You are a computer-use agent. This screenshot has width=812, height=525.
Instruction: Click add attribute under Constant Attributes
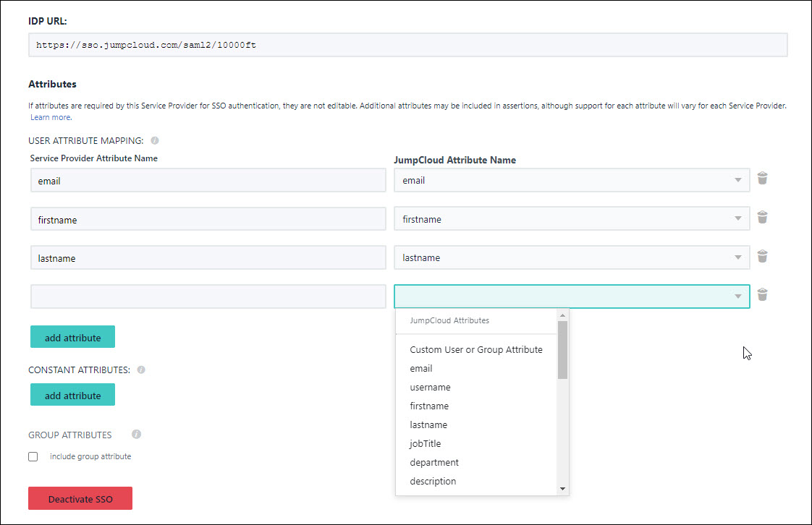point(72,394)
